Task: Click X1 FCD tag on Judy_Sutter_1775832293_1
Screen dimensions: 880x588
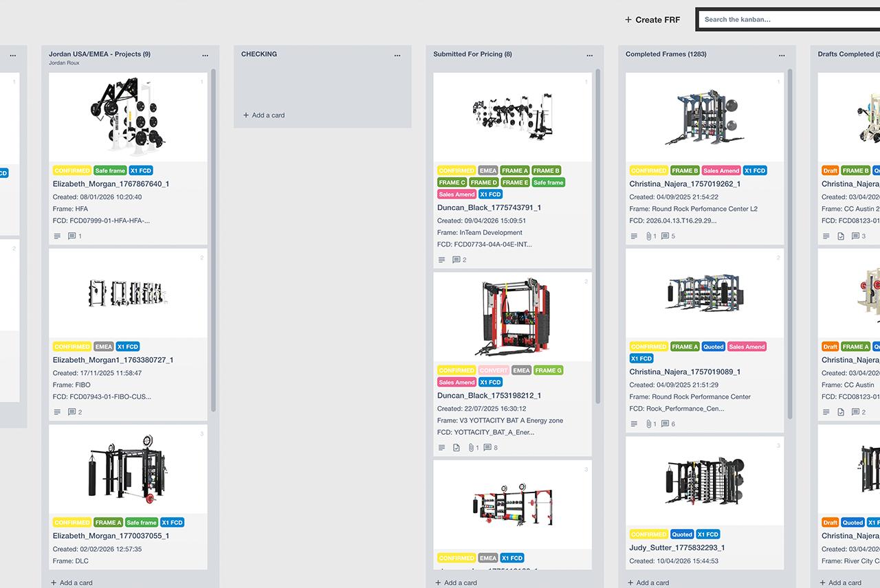Action: [x=708, y=534]
